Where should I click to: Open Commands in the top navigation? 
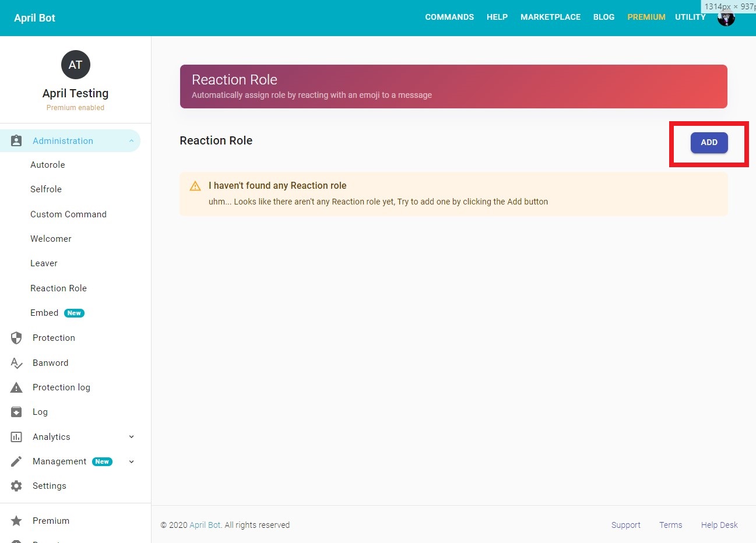pyautogui.click(x=449, y=17)
